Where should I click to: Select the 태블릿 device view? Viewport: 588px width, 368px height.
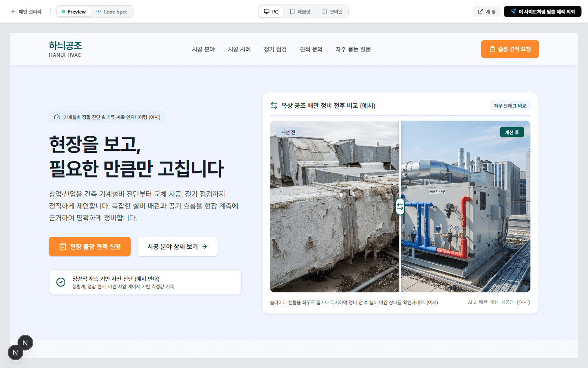300,11
